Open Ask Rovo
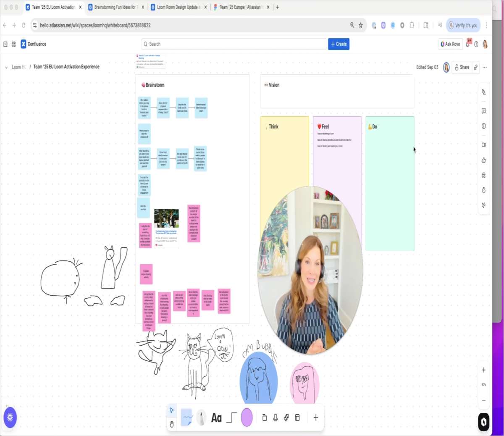This screenshot has width=504, height=436. [x=450, y=44]
